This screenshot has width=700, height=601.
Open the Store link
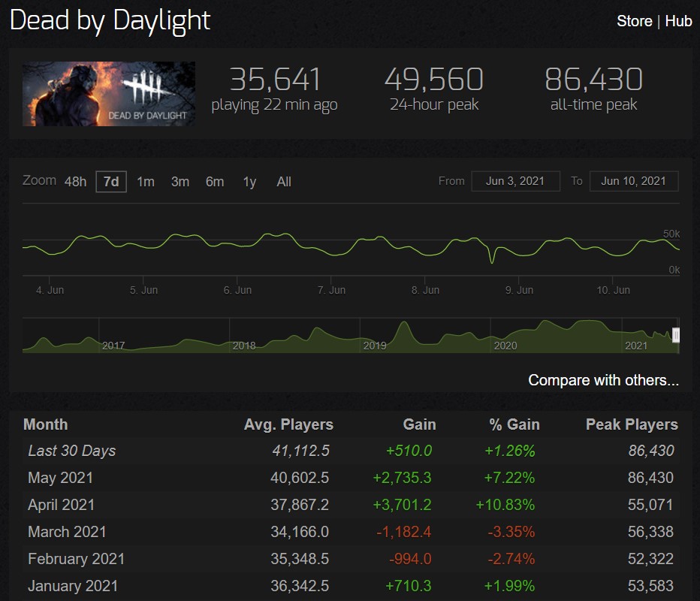pos(634,21)
